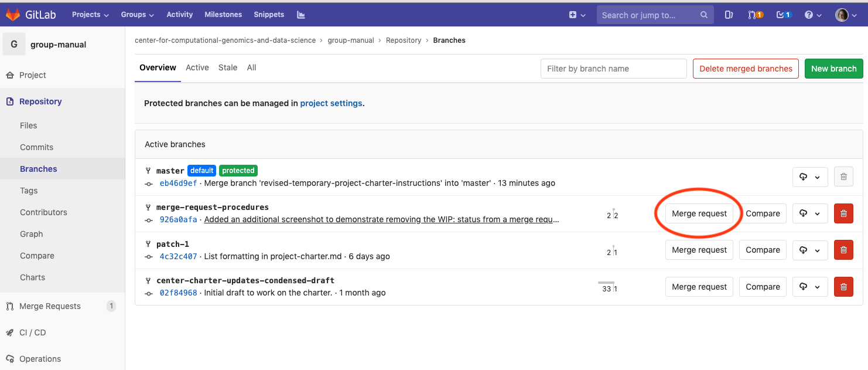Open download dropdown for center-charter-updates-condensed-draft
The width and height of the screenshot is (868, 370).
click(x=810, y=287)
